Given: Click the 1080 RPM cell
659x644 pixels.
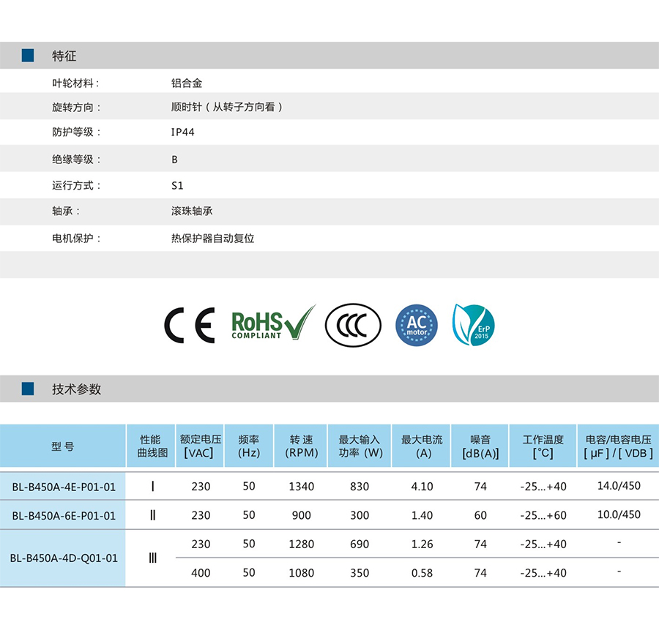Looking at the screenshot, I should pos(302,573).
